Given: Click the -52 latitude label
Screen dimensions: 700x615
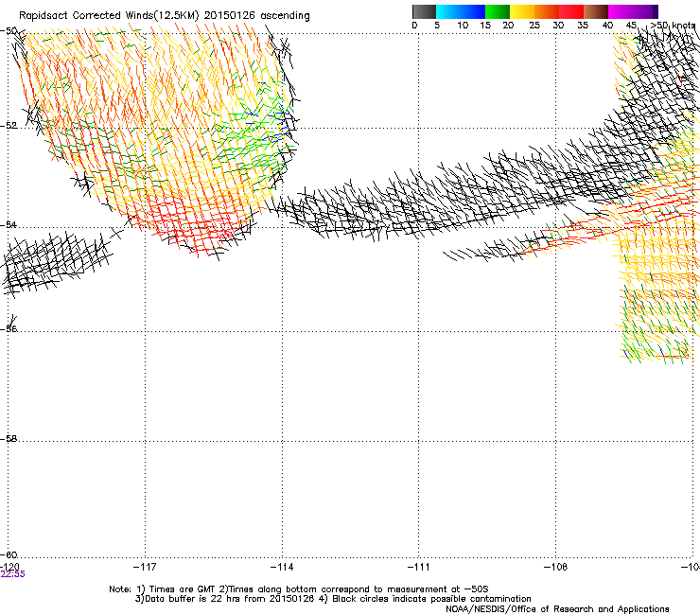Looking at the screenshot, I should click(9, 126).
